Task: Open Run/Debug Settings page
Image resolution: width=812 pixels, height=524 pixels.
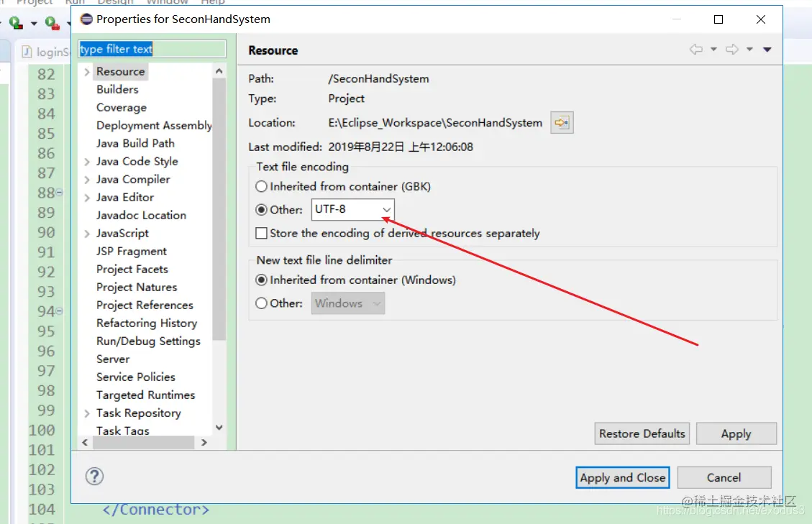Action: click(x=149, y=341)
